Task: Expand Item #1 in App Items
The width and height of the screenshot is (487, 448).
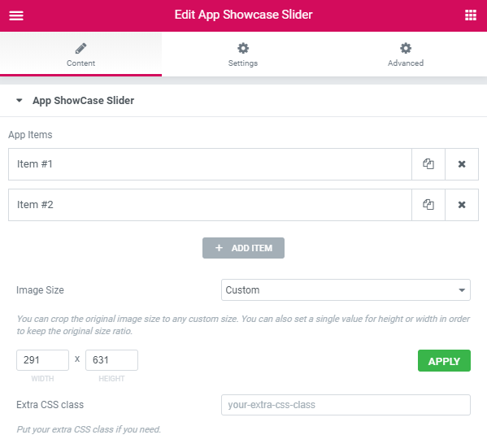Action: coord(210,164)
